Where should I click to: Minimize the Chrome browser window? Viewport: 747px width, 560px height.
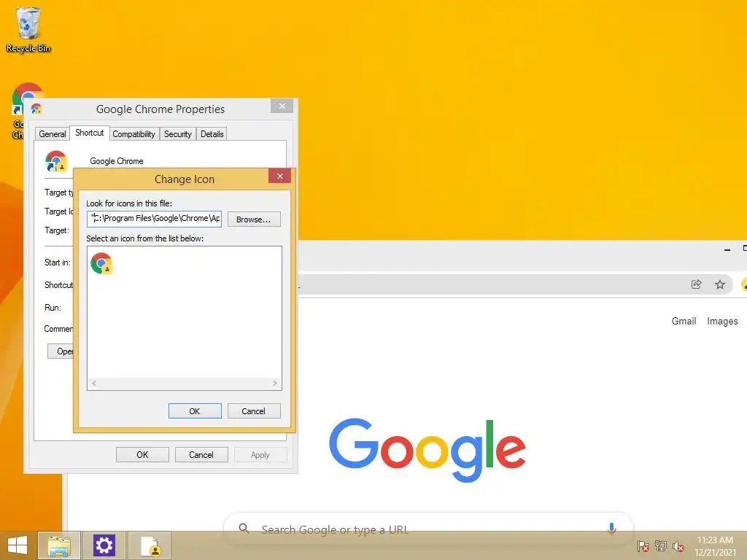[x=727, y=249]
